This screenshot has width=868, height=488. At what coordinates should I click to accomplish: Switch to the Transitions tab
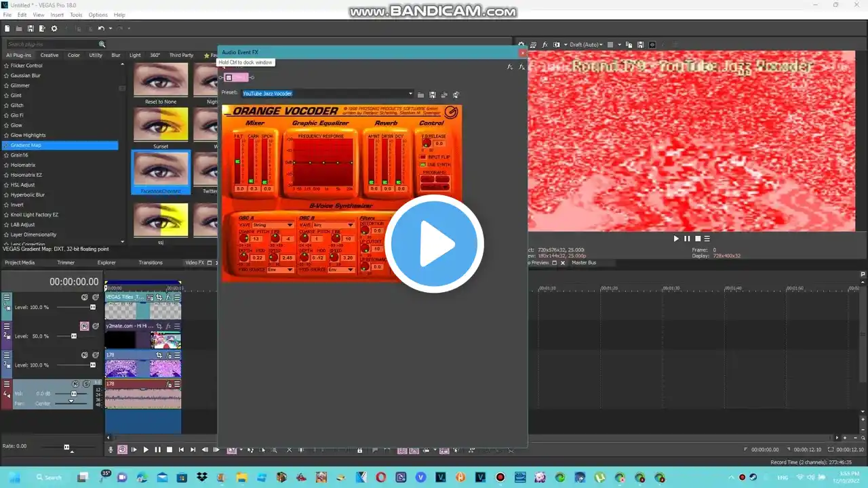[151, 262]
